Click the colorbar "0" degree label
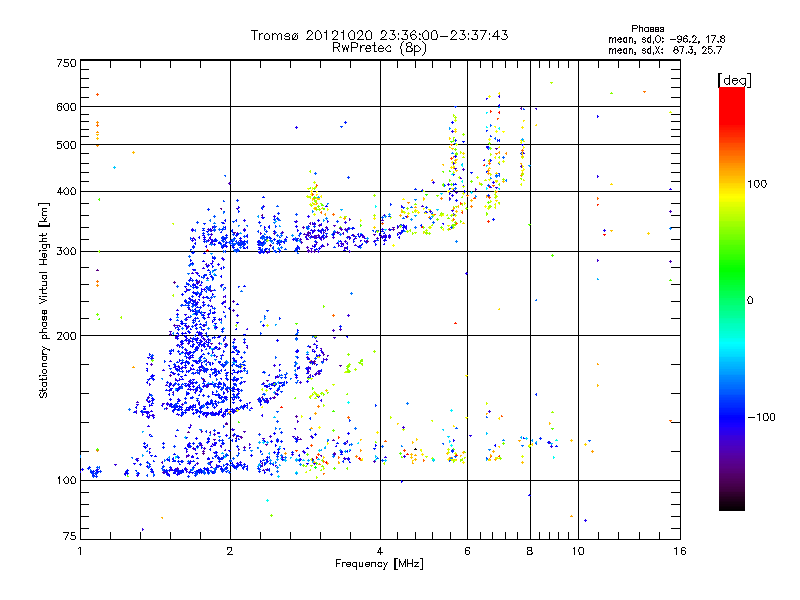The width and height of the screenshot is (800, 600). point(750,301)
